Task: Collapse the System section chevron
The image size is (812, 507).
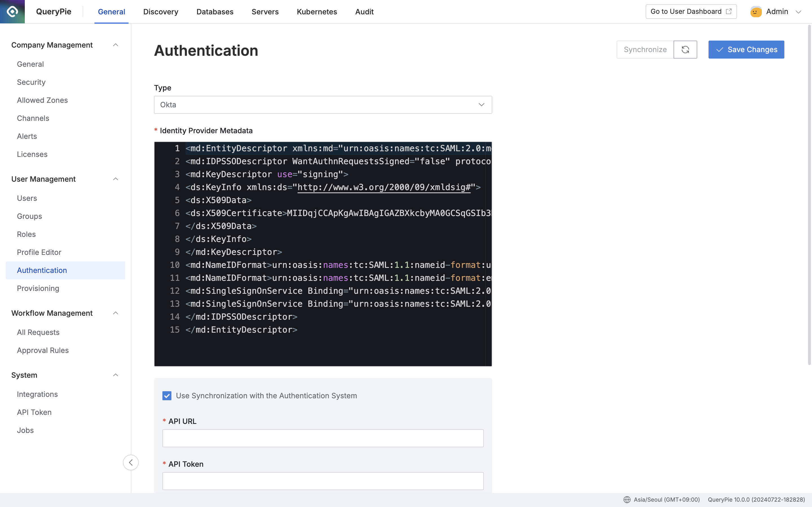Action: (115, 375)
